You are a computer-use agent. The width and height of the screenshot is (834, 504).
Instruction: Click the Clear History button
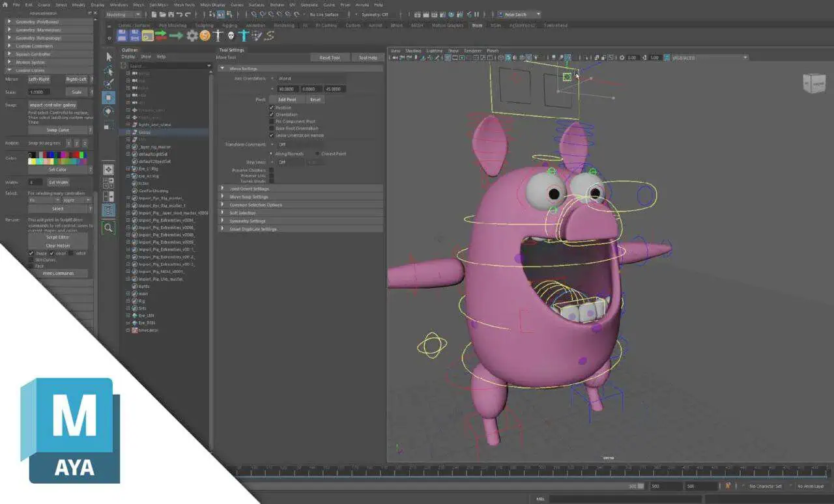pyautogui.click(x=58, y=245)
